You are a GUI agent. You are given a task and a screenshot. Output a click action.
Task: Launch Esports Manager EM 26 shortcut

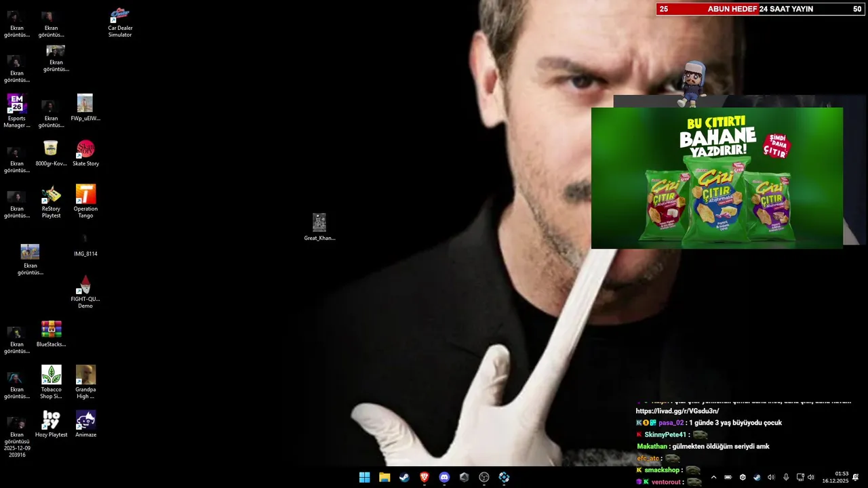[17, 111]
